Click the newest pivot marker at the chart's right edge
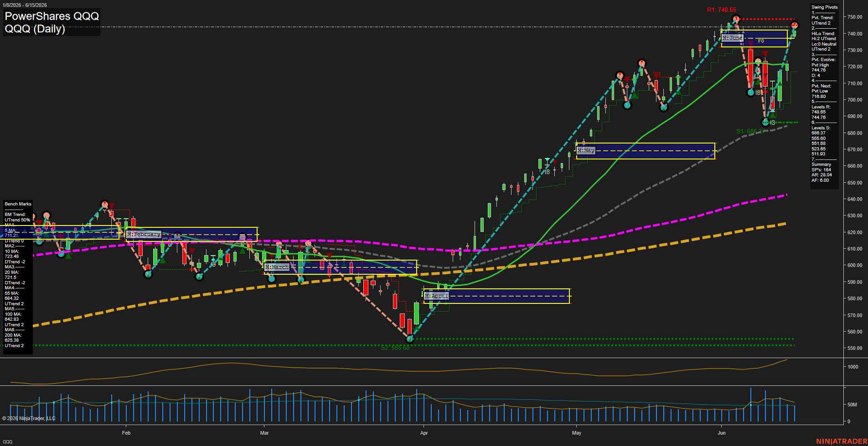The image size is (868, 446). (x=795, y=26)
